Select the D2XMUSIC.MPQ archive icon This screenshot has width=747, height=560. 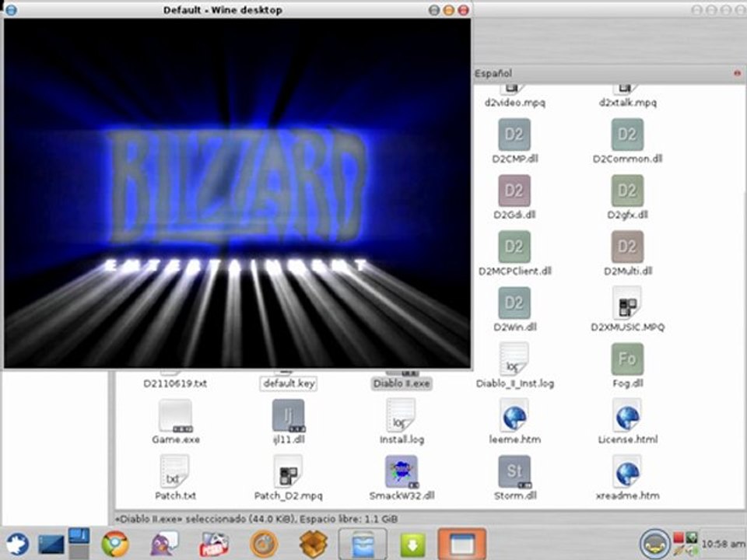coord(627,303)
